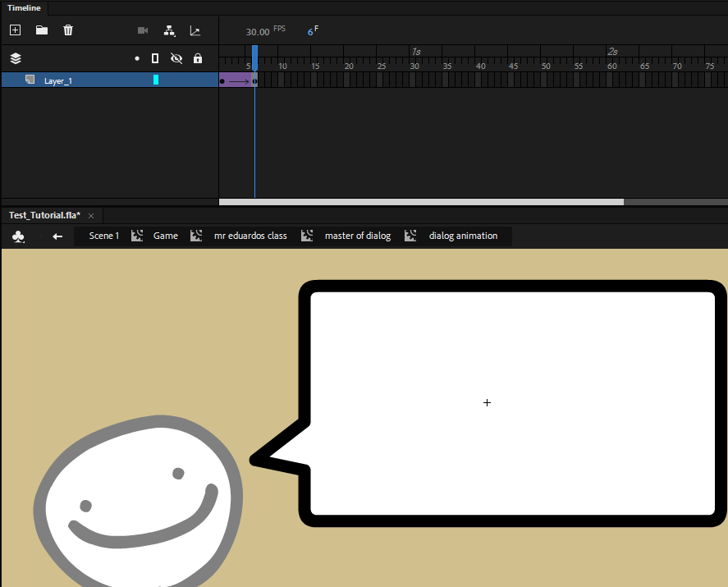Click frame 30 on the timeline ruler
Screen dimensions: 728x587
click(x=414, y=66)
